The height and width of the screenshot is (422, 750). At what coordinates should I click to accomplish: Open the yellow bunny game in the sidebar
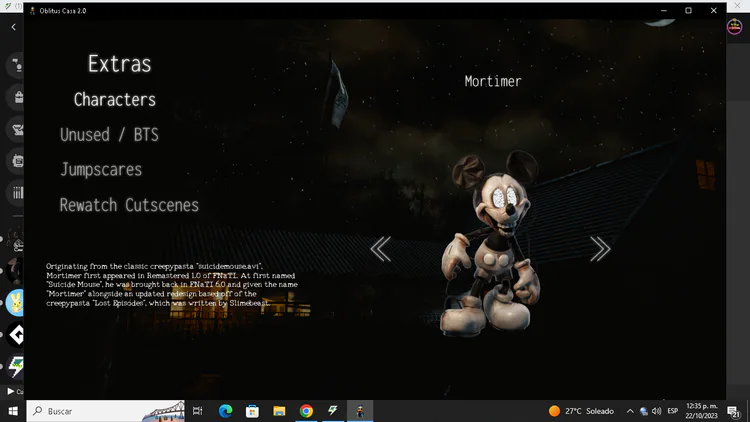pyautogui.click(x=15, y=303)
